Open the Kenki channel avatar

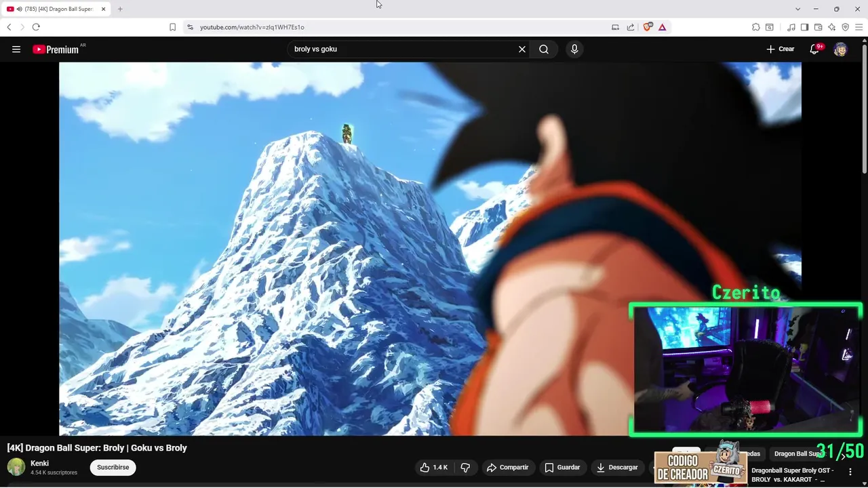16,467
